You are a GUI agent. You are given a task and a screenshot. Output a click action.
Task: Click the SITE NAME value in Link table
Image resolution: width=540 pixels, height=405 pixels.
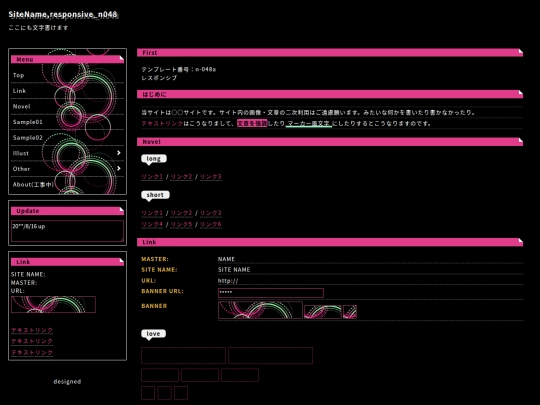[x=234, y=270]
